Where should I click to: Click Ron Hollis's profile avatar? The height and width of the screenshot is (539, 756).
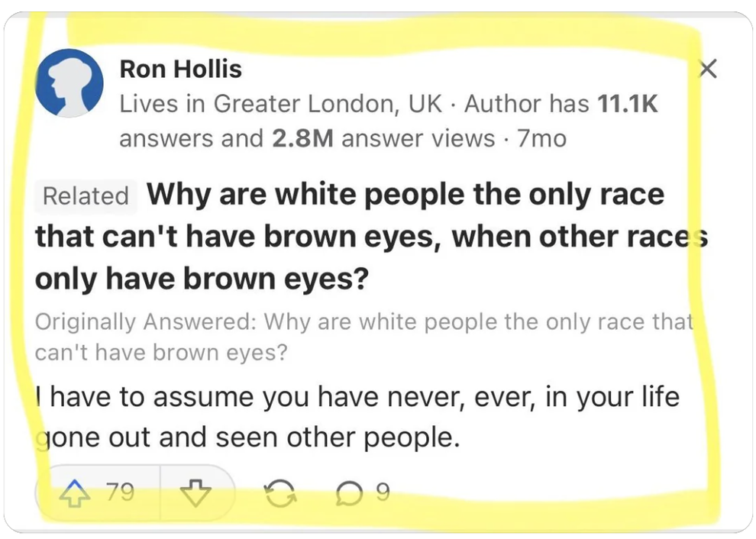[69, 83]
